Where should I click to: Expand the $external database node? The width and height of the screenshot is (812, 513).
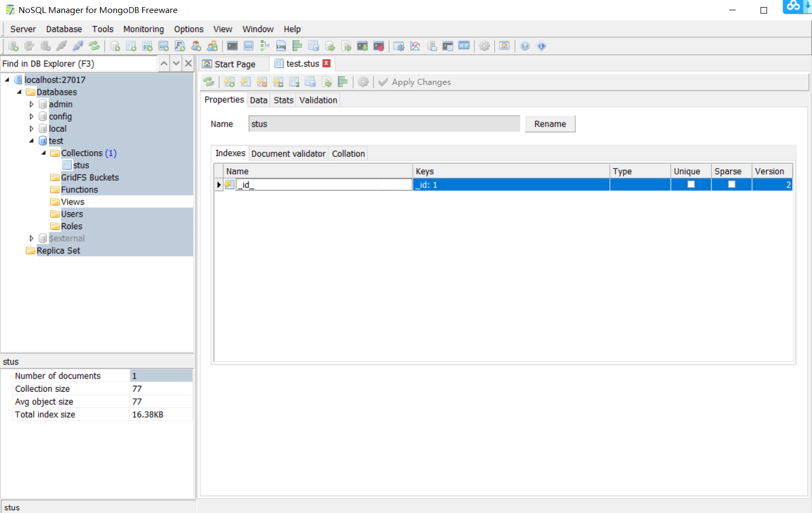(31, 238)
